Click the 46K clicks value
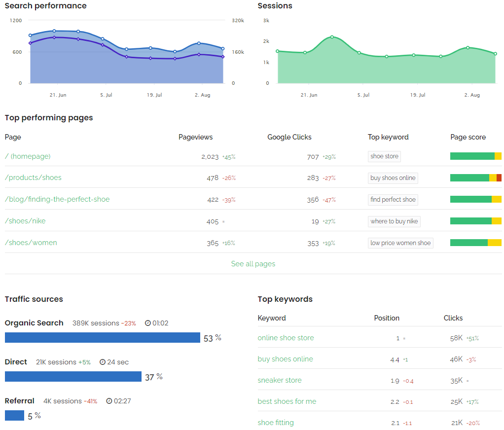The height and width of the screenshot is (430, 504). pos(456,359)
